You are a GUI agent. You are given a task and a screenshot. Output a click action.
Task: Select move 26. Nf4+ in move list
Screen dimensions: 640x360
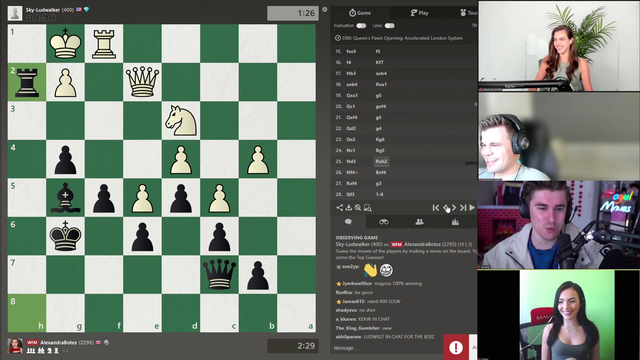pyautogui.click(x=352, y=172)
